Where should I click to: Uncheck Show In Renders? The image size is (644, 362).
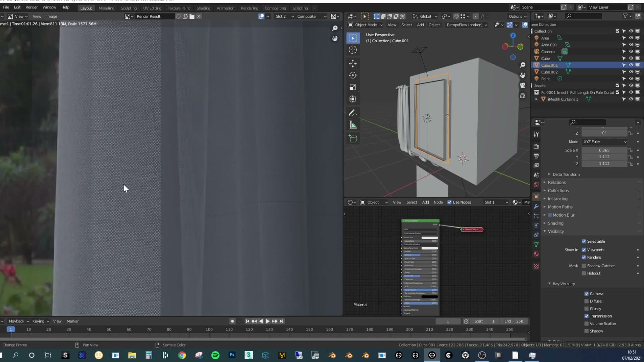[x=584, y=257]
